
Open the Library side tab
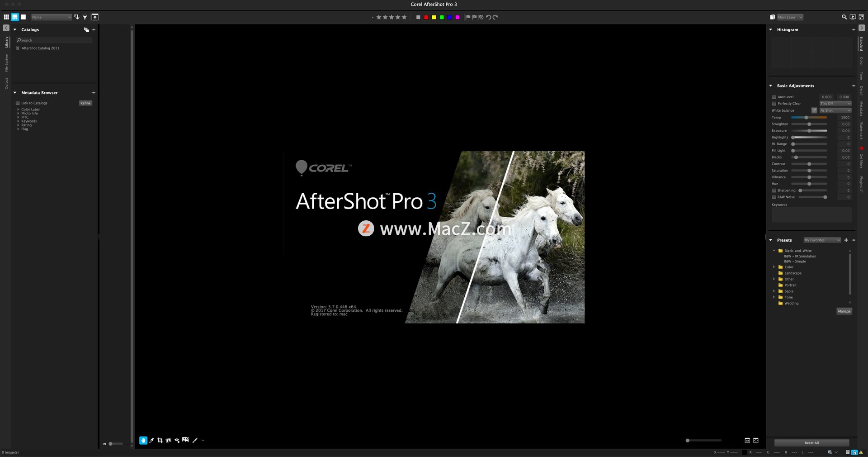[x=6, y=42]
